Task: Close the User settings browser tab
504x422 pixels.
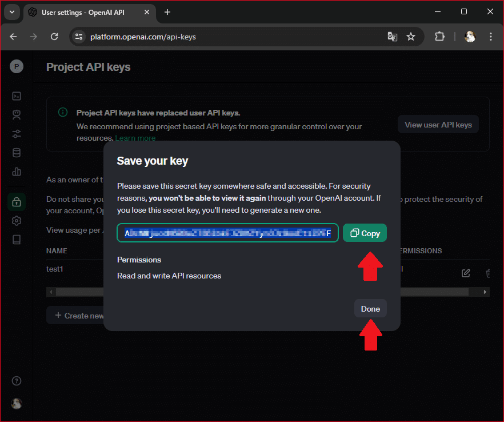Action: 147,12
